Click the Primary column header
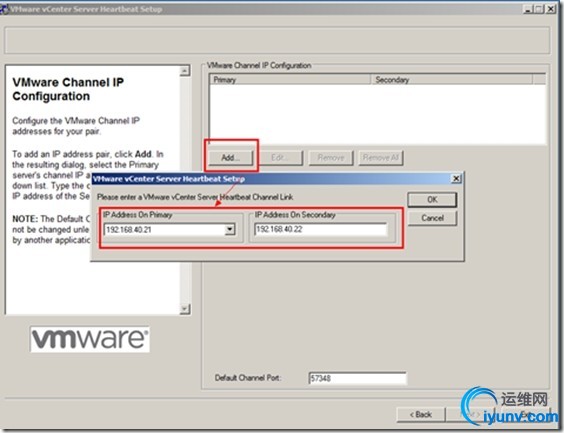This screenshot has width=564, height=433. coord(290,79)
